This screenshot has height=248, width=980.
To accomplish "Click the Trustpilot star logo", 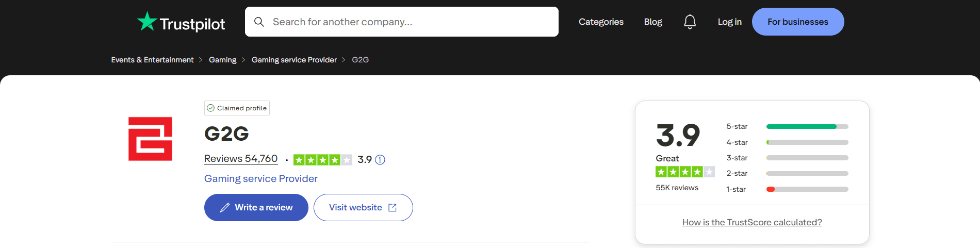I will [147, 22].
